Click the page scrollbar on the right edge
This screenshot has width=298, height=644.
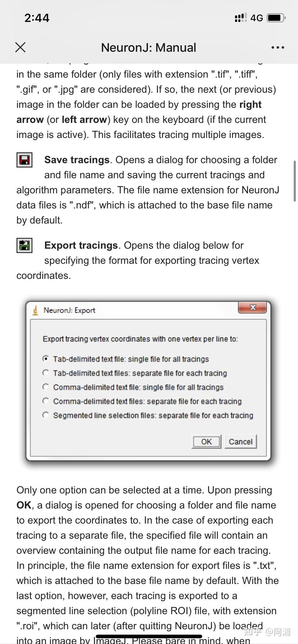(x=295, y=181)
